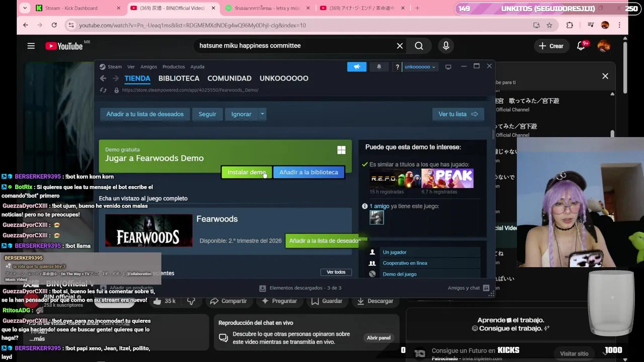
Task: Open the Steam help question mark
Action: (x=397, y=66)
